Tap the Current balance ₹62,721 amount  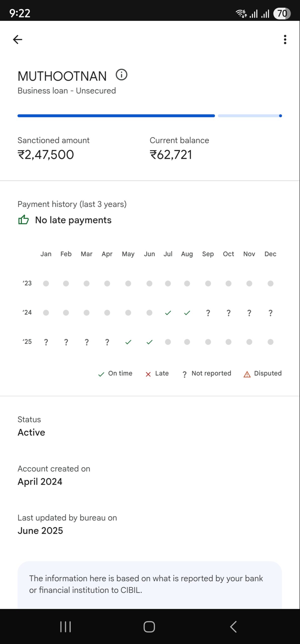[171, 155]
